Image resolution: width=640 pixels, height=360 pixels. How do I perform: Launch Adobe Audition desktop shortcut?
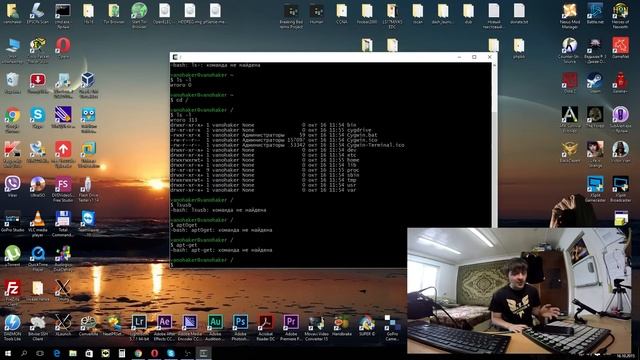[x=215, y=327]
